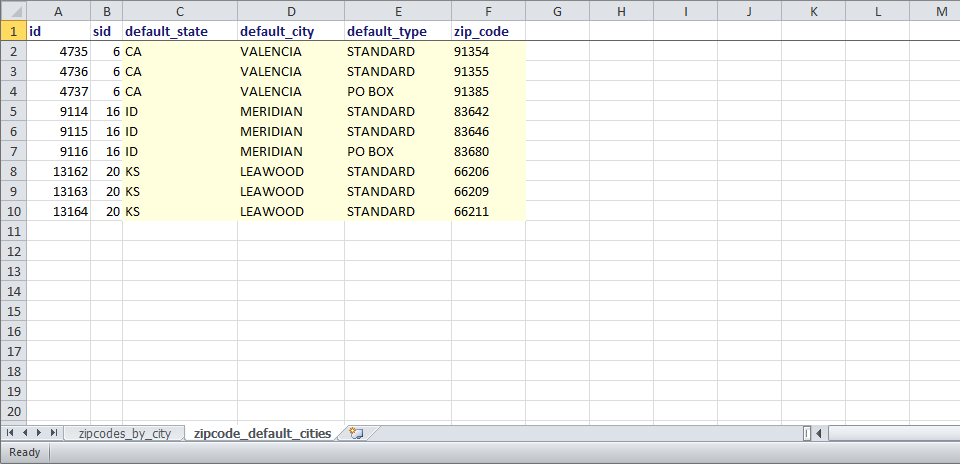The image size is (960, 464).
Task: Insert a new worksheet using tab icon
Action: 356,433
